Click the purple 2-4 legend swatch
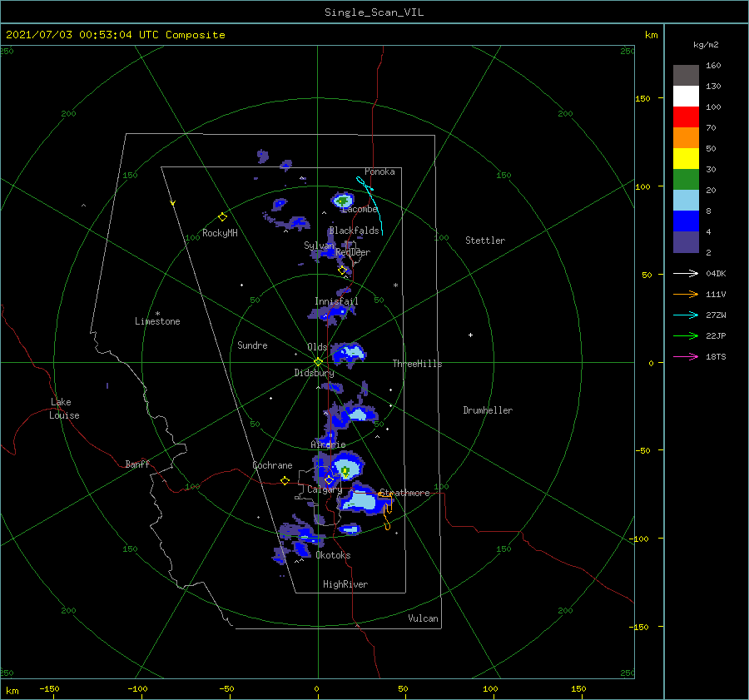The height and width of the screenshot is (700, 749). click(686, 241)
